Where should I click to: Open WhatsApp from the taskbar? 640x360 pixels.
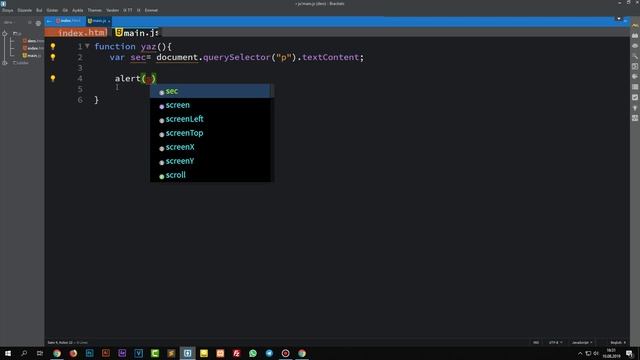[x=253, y=353]
